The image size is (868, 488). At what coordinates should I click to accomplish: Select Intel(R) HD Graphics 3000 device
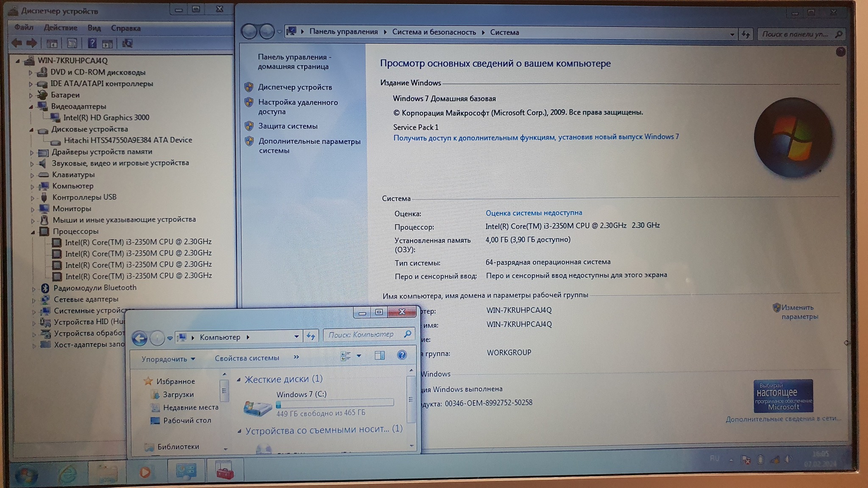106,117
